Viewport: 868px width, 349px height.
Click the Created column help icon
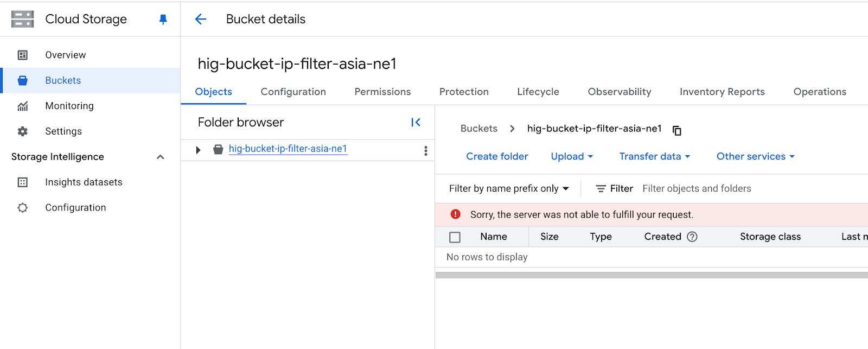(692, 237)
